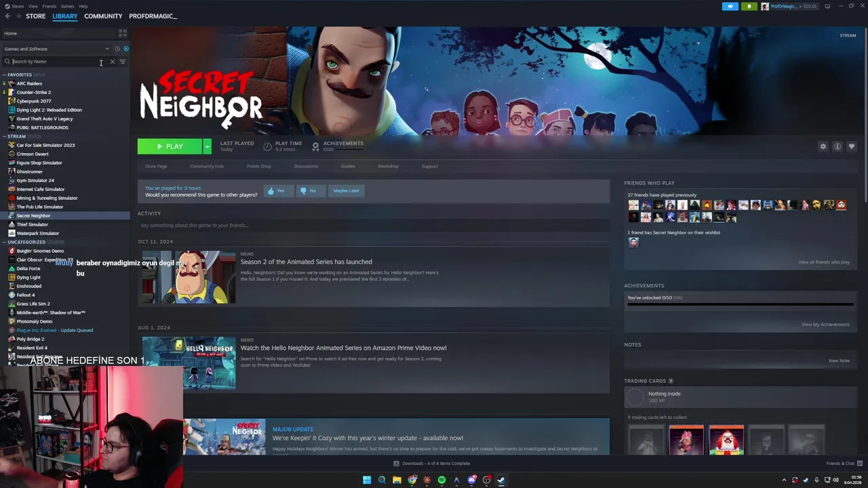The width and height of the screenshot is (868, 488).
Task: Collapse the FAVORITES category
Action: coord(5,75)
